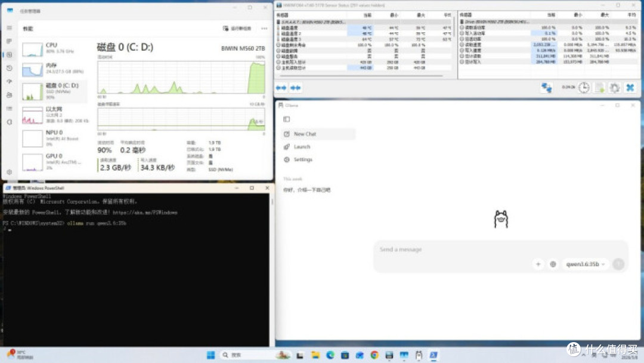Image resolution: width=644 pixels, height=363 pixels.
Task: Switch to PowerShell from taskbar icon
Action: (x=434, y=355)
